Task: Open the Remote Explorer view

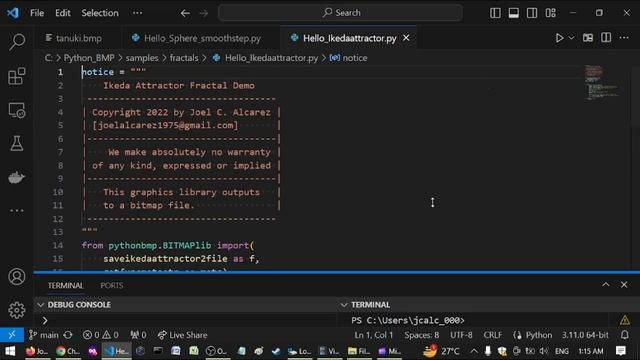Action: point(17,110)
